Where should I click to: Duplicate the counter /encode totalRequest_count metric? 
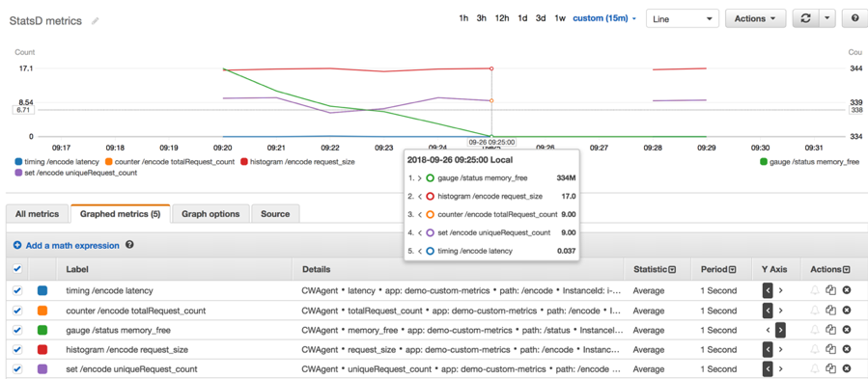(x=830, y=311)
